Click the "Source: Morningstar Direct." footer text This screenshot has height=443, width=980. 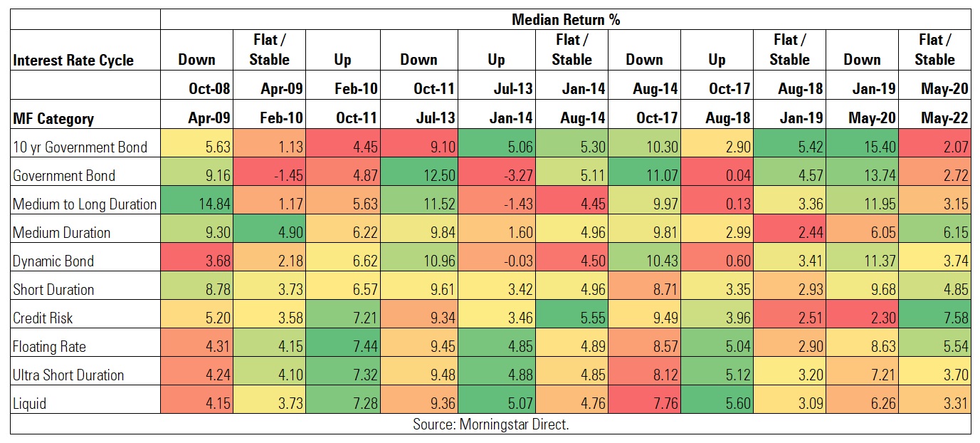click(x=490, y=424)
